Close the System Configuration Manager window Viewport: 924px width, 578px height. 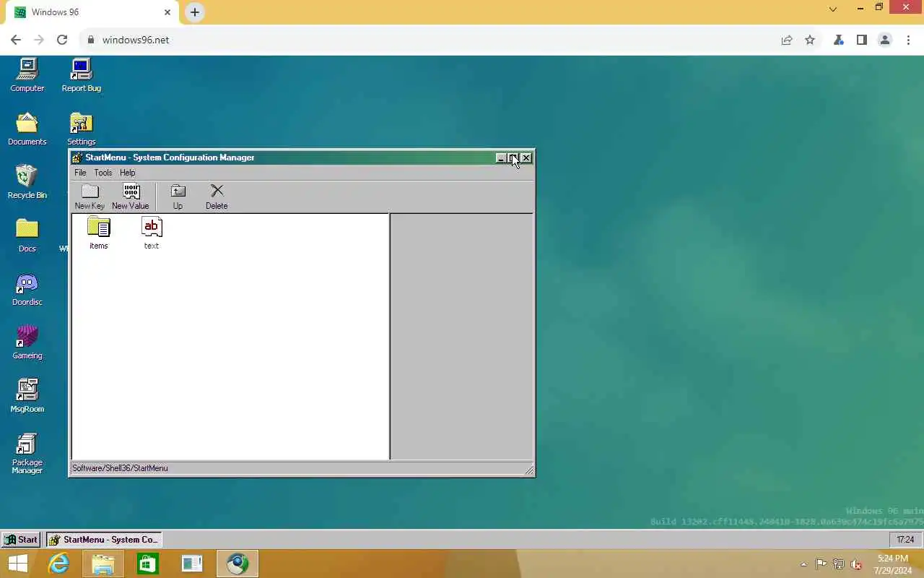click(526, 158)
